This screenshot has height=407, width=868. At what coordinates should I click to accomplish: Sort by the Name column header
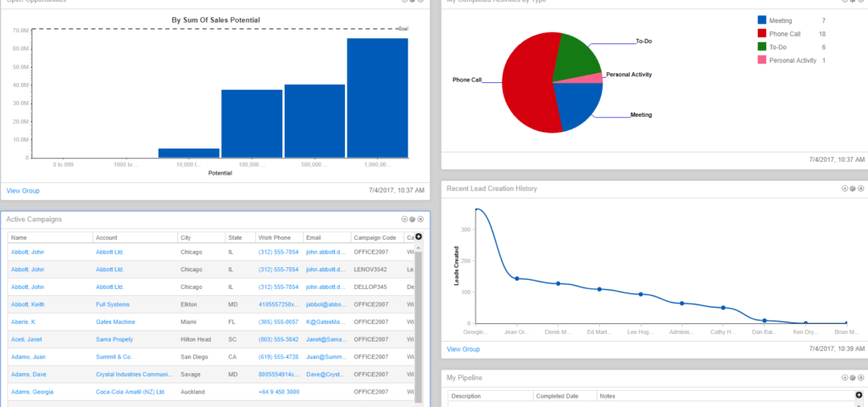[x=50, y=237]
